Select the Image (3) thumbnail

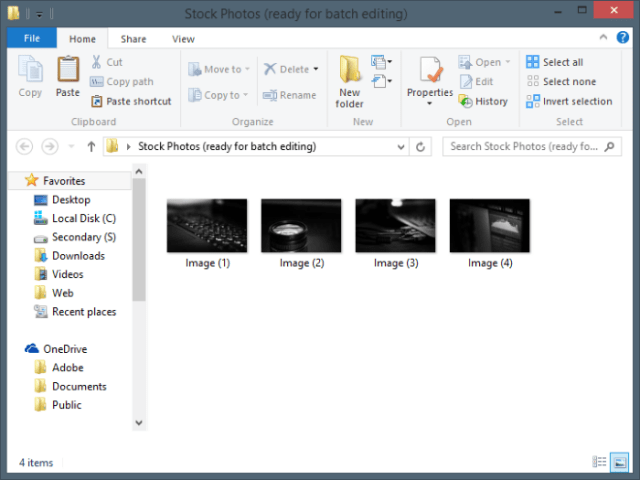pyautogui.click(x=396, y=225)
